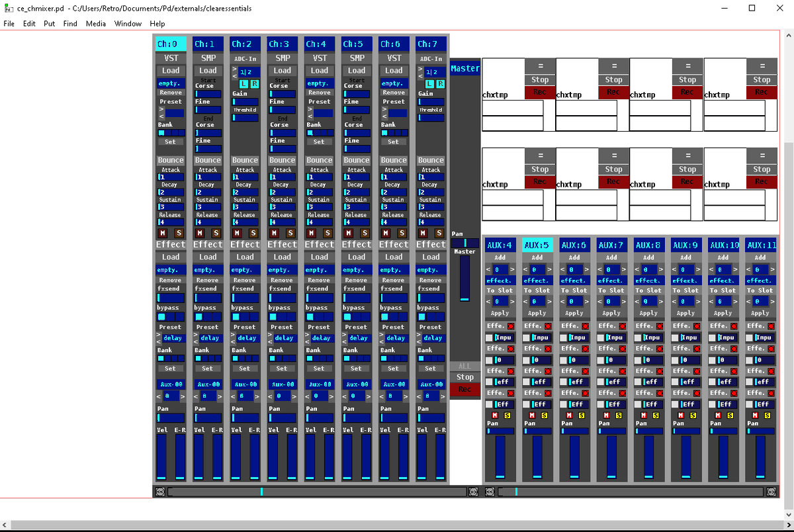The width and height of the screenshot is (794, 532).
Task: Adjust the Gain slider on Ch:2
Action: tap(245, 102)
